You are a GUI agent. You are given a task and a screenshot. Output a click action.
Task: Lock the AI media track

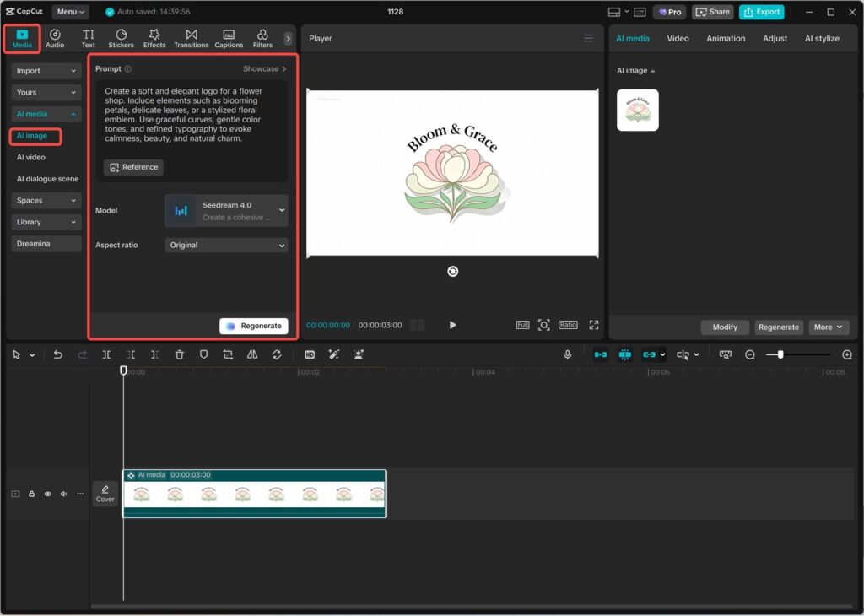pyautogui.click(x=31, y=494)
